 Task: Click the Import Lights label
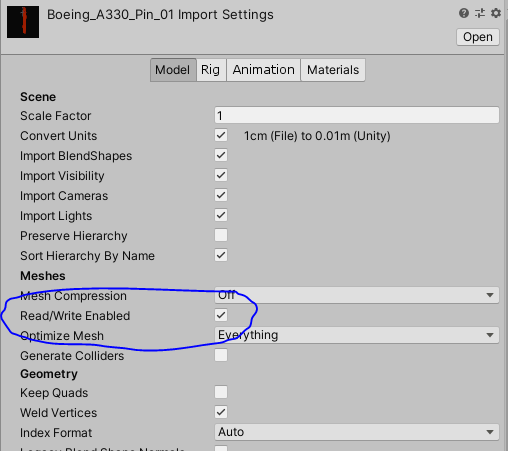[56, 216]
